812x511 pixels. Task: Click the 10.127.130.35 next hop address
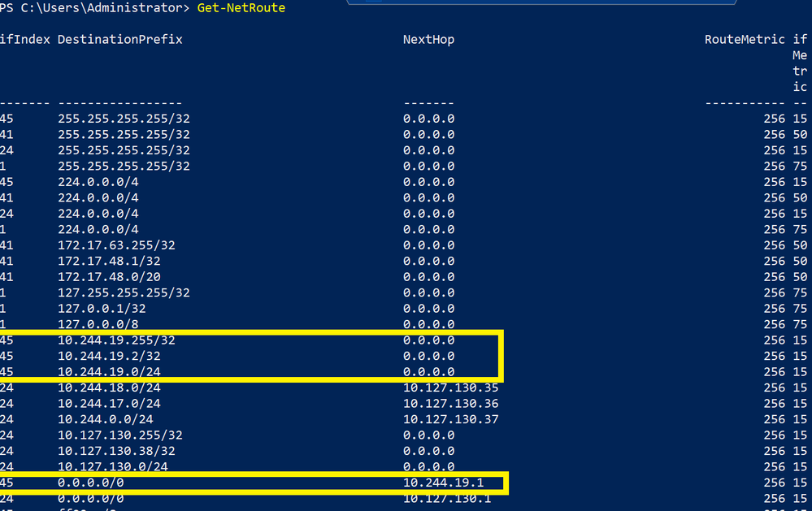pos(450,388)
